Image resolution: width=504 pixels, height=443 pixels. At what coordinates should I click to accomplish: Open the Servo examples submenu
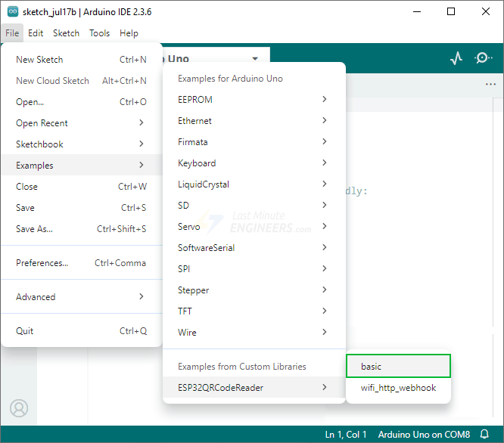pyautogui.click(x=254, y=227)
